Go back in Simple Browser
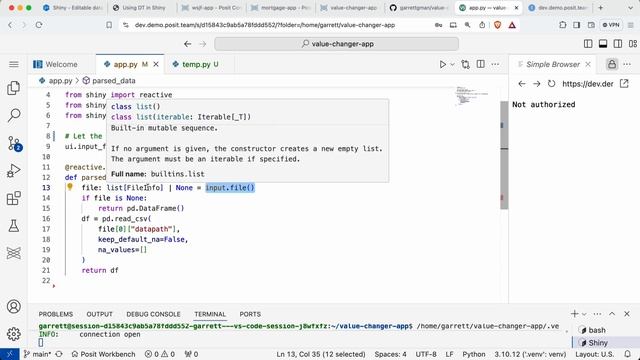The width and height of the screenshot is (640, 360). (522, 84)
